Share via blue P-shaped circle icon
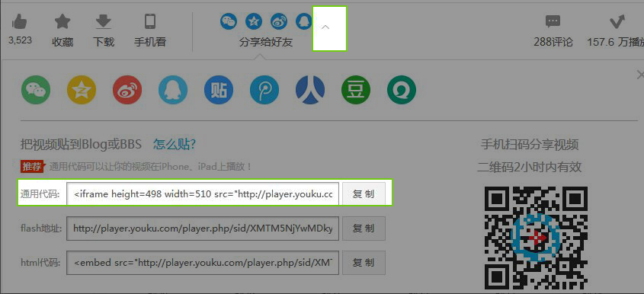Viewport: 644px width, 294px height. click(264, 90)
